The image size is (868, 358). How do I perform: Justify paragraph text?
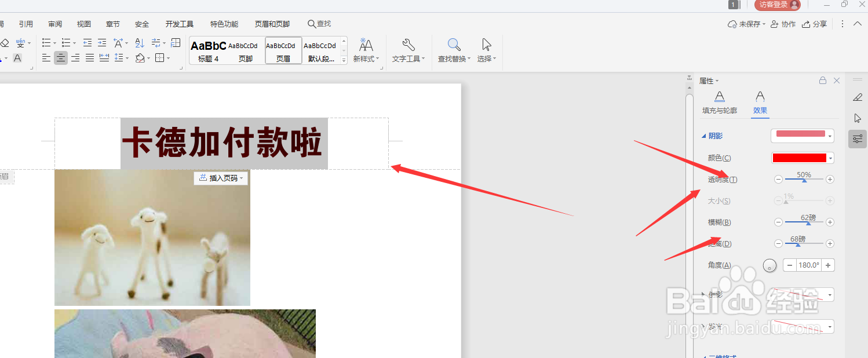[90, 58]
